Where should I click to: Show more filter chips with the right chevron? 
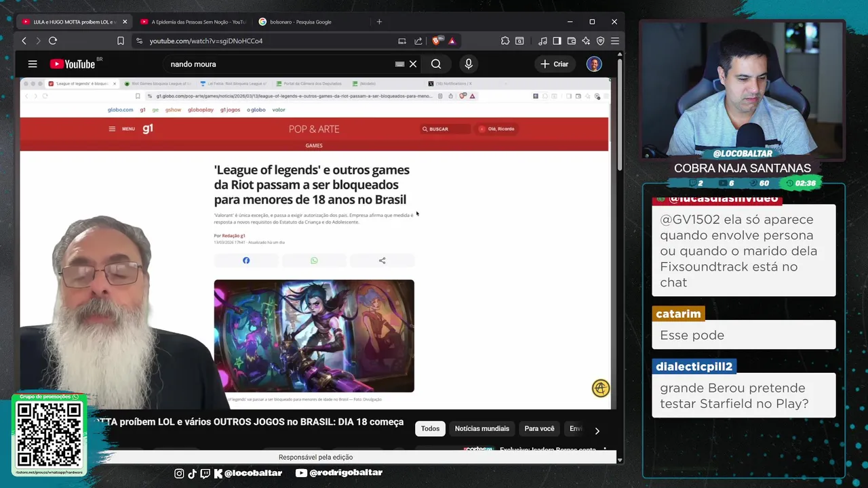coord(597,430)
